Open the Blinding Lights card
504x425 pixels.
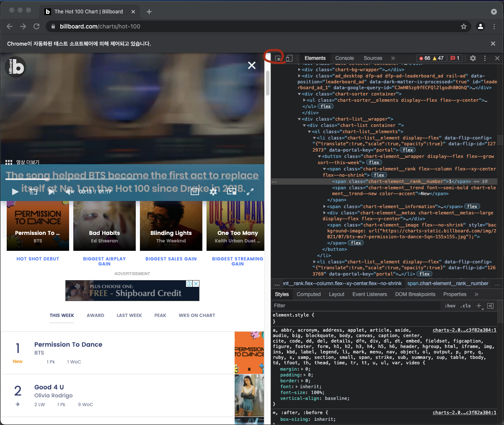[x=171, y=226]
